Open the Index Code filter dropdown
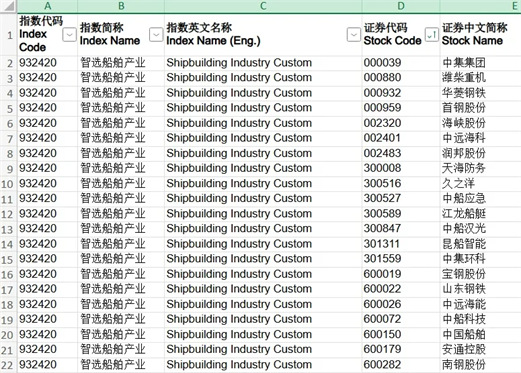Screen dimensions: 521x373 tap(69, 35)
